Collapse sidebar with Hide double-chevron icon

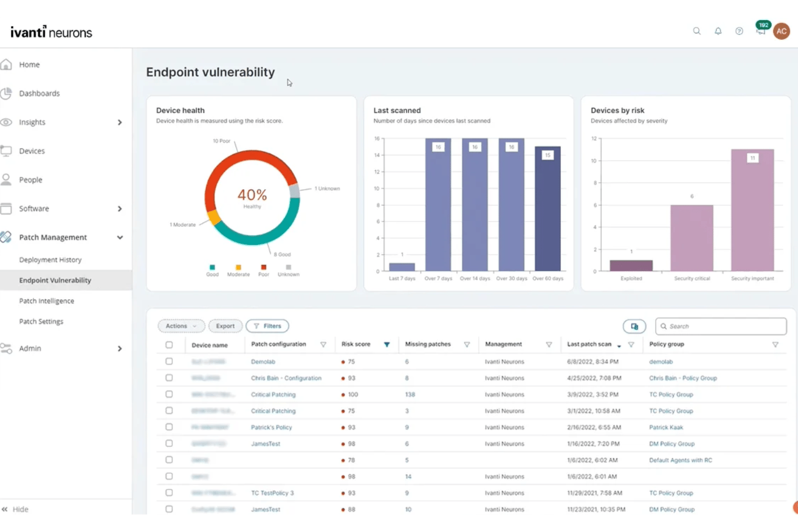5,509
